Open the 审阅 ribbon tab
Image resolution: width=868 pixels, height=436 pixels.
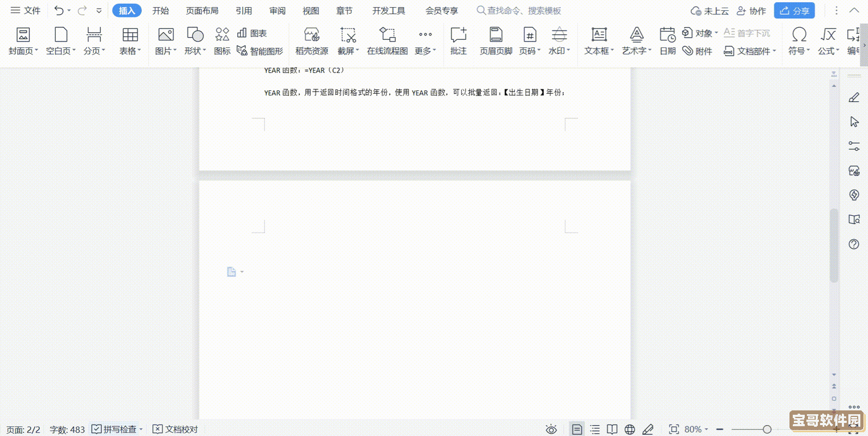[x=278, y=10]
